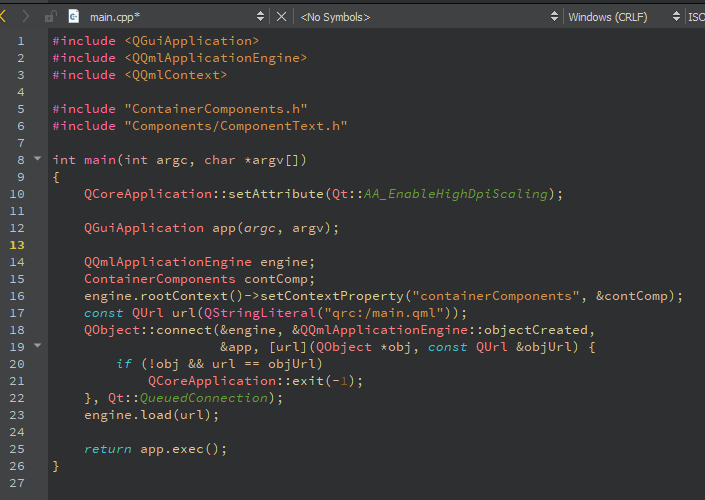This screenshot has width=705, height=500.
Task: Collapse the main function fold arrow
Action: pos(38,159)
